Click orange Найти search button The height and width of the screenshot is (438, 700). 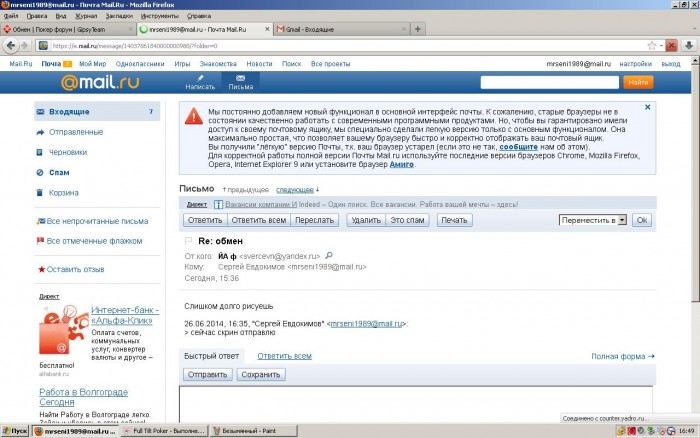pos(638,82)
